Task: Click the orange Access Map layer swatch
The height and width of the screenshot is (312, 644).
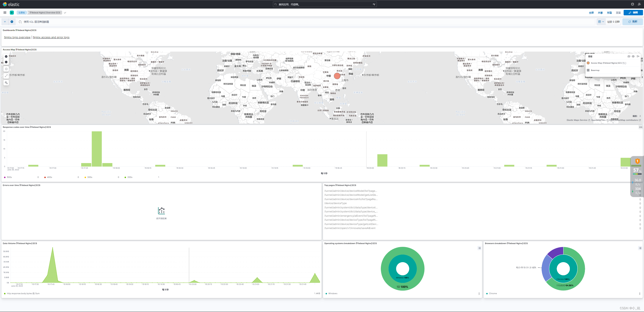Action: 588,63
